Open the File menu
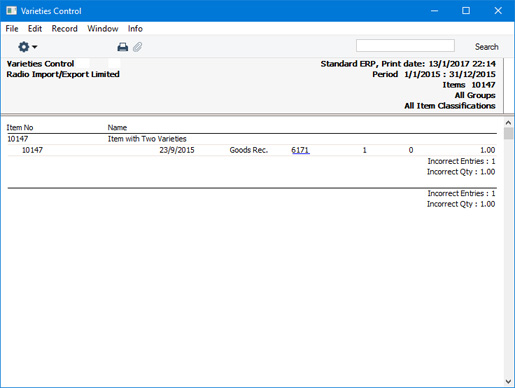 12,29
